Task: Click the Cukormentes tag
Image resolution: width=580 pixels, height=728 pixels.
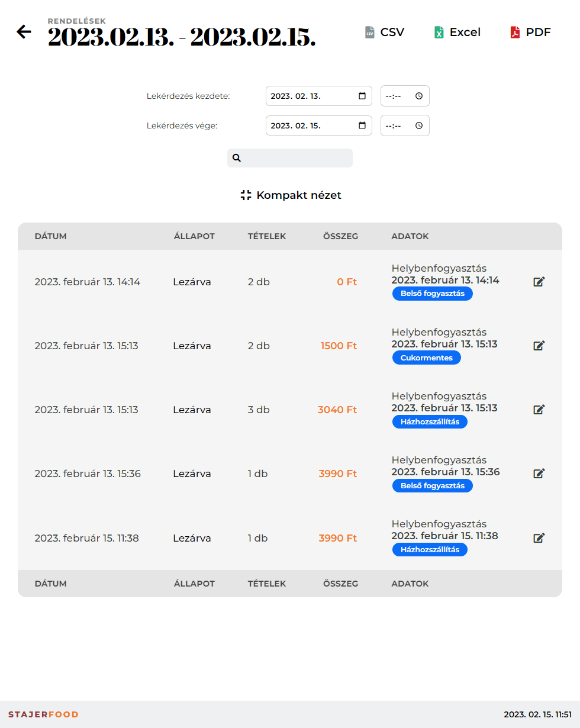Action: click(426, 357)
